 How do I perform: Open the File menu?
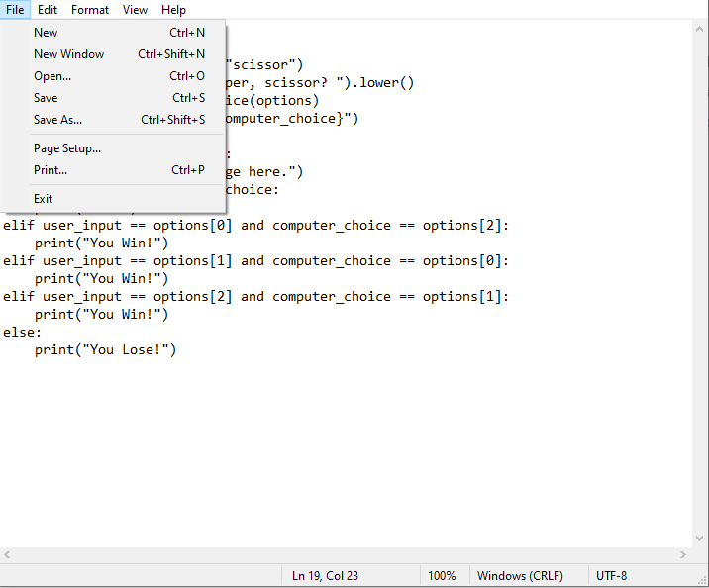15,10
